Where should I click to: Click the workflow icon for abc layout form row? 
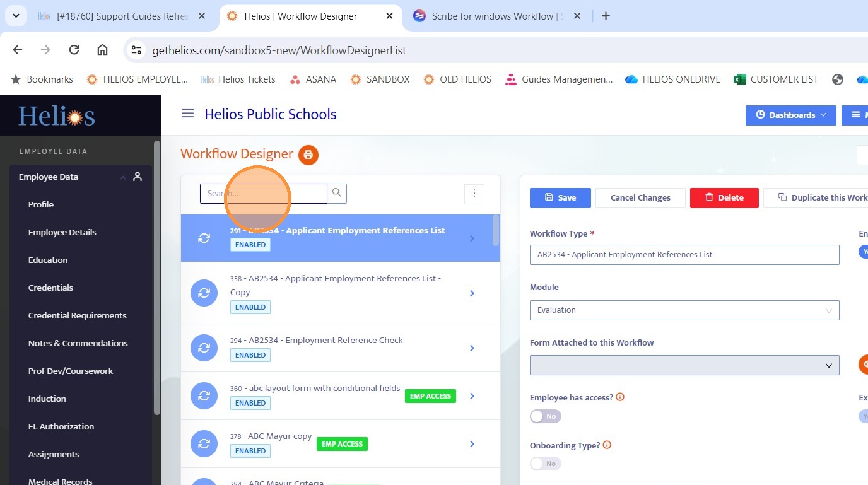(204, 396)
